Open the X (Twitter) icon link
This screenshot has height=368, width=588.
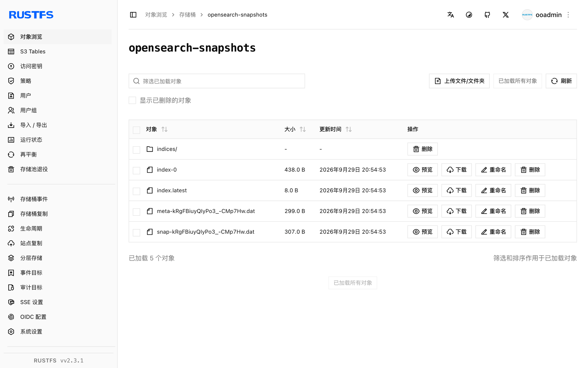coord(506,15)
